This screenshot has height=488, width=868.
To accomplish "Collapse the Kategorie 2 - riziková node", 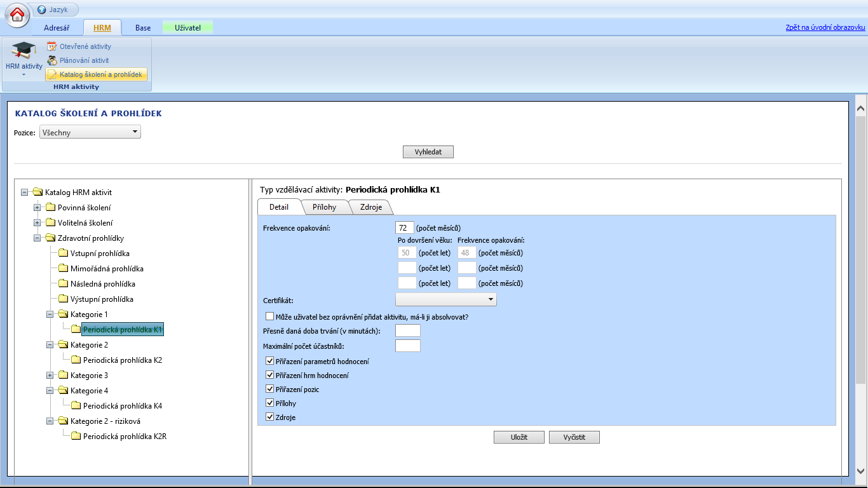I will point(50,421).
